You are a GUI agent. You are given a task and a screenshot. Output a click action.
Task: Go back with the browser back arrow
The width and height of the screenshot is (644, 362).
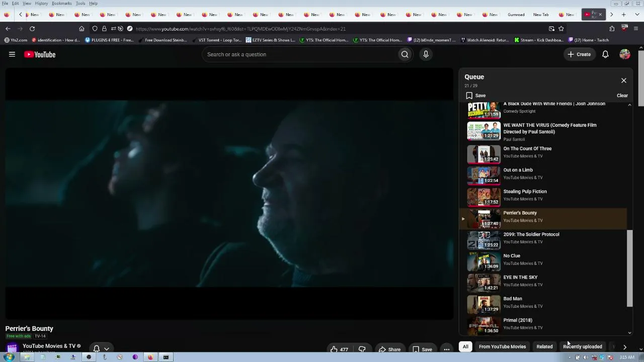[x=8, y=29]
